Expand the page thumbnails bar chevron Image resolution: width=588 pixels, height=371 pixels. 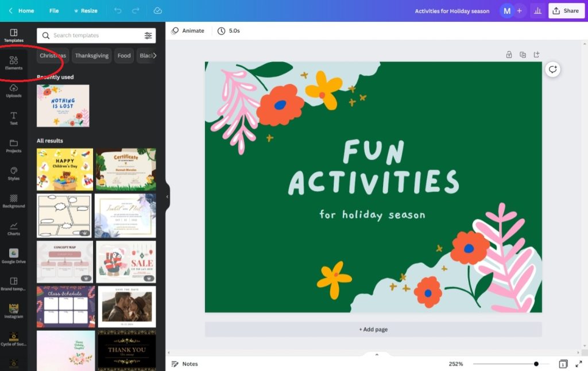[377, 354]
